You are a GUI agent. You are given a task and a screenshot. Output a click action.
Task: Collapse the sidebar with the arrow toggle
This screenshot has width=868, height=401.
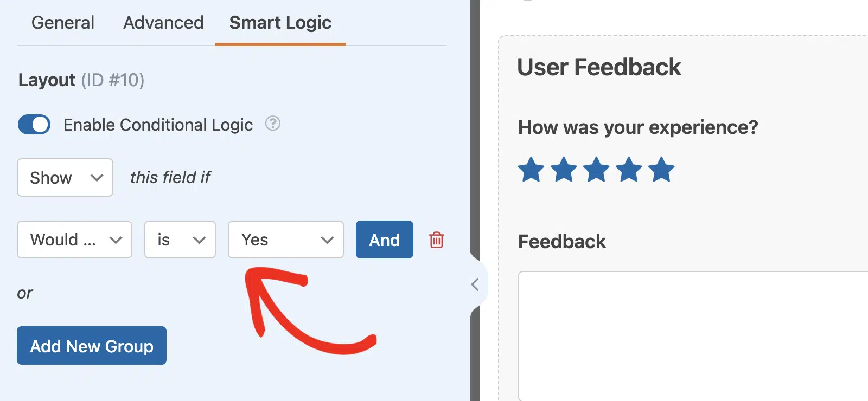(475, 284)
